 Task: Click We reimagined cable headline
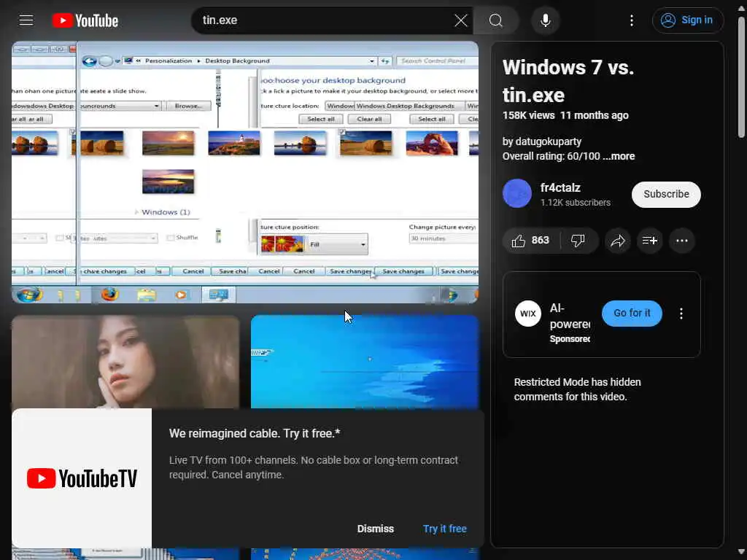255,433
